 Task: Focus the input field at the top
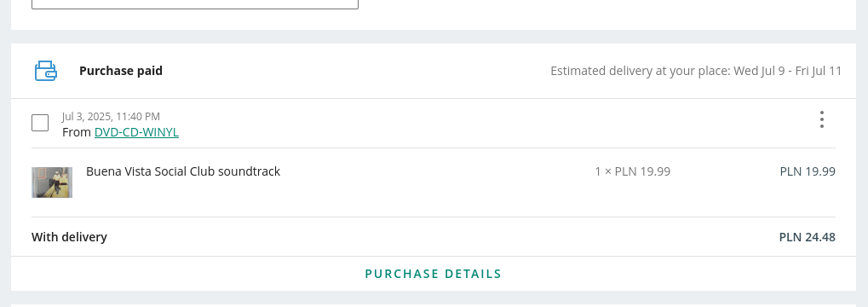pyautogui.click(x=195, y=4)
